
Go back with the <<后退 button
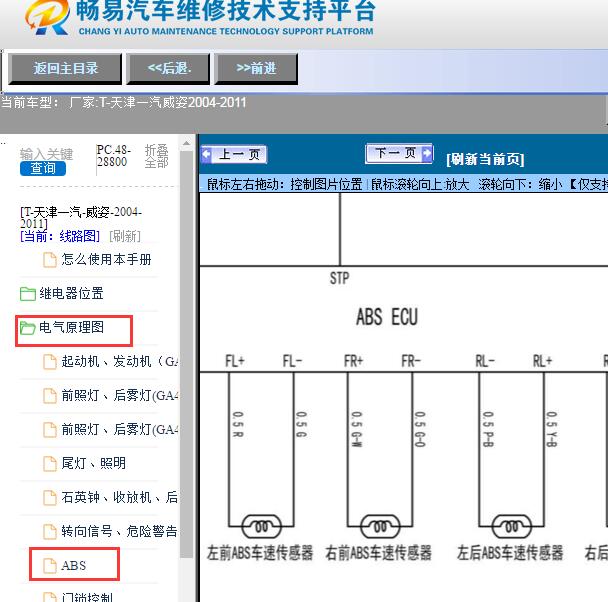point(168,69)
